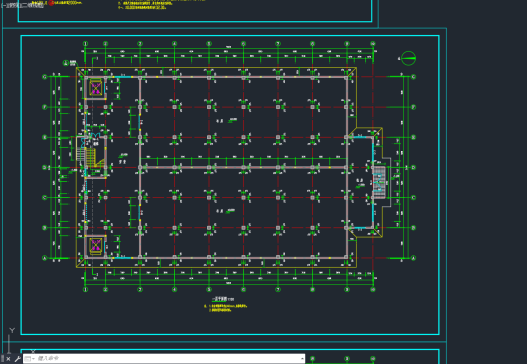Viewport: 527px width, 364px height.
Task: Expand the recent commands dropdown in command line
Action: coord(30,359)
